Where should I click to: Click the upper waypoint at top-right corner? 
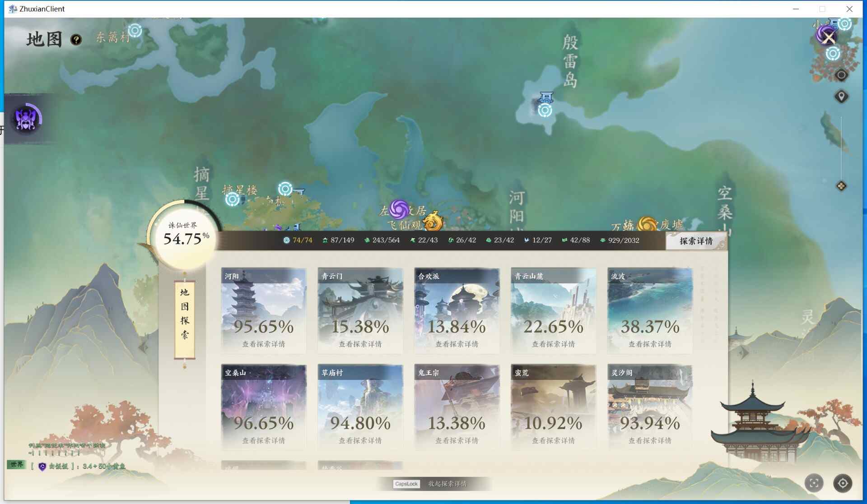pyautogui.click(x=844, y=23)
